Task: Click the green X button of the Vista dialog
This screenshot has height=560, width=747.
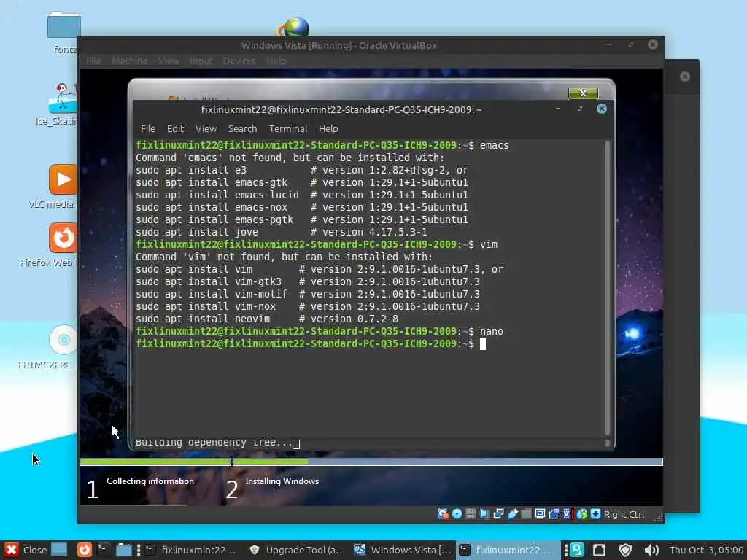Action: pos(583,93)
